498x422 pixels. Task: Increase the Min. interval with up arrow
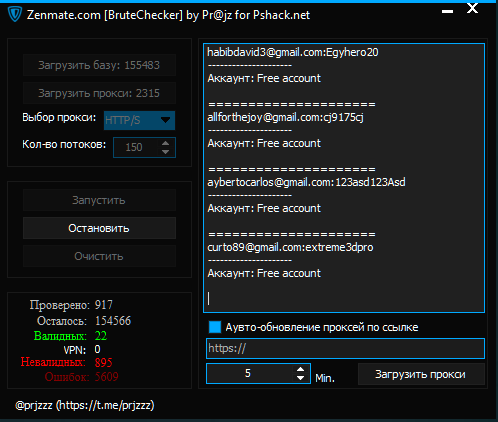(301, 369)
